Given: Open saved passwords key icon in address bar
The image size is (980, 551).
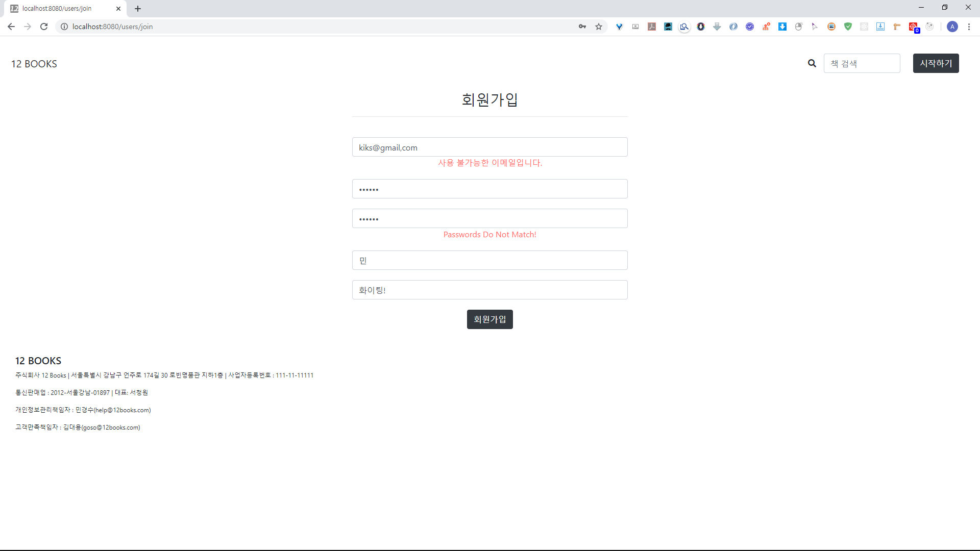Looking at the screenshot, I should tap(582, 27).
